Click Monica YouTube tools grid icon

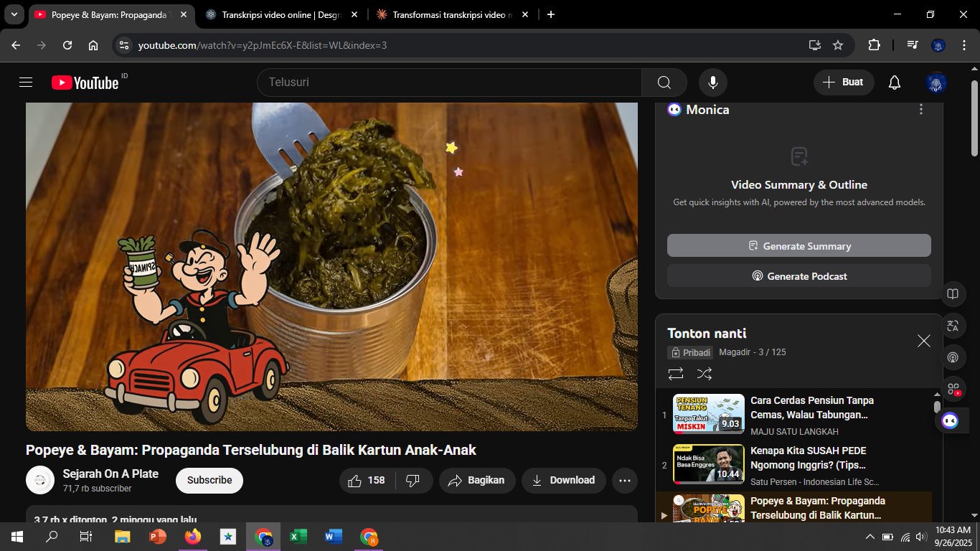click(x=953, y=389)
